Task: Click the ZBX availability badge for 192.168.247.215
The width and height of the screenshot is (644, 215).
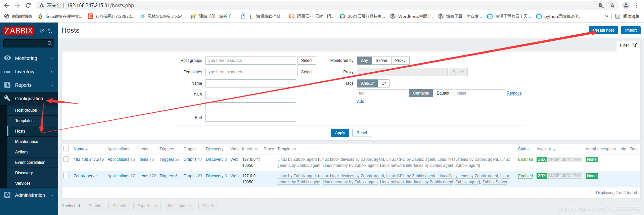Action: point(542,159)
